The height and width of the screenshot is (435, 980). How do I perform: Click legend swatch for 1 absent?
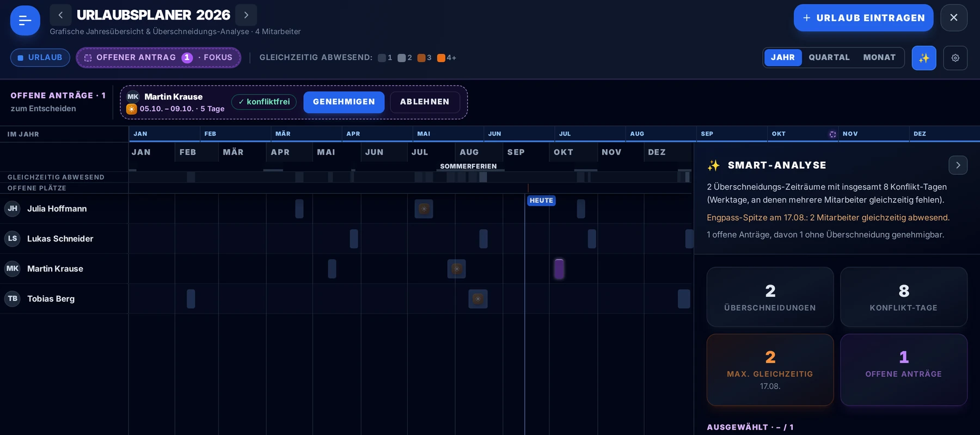click(x=382, y=58)
